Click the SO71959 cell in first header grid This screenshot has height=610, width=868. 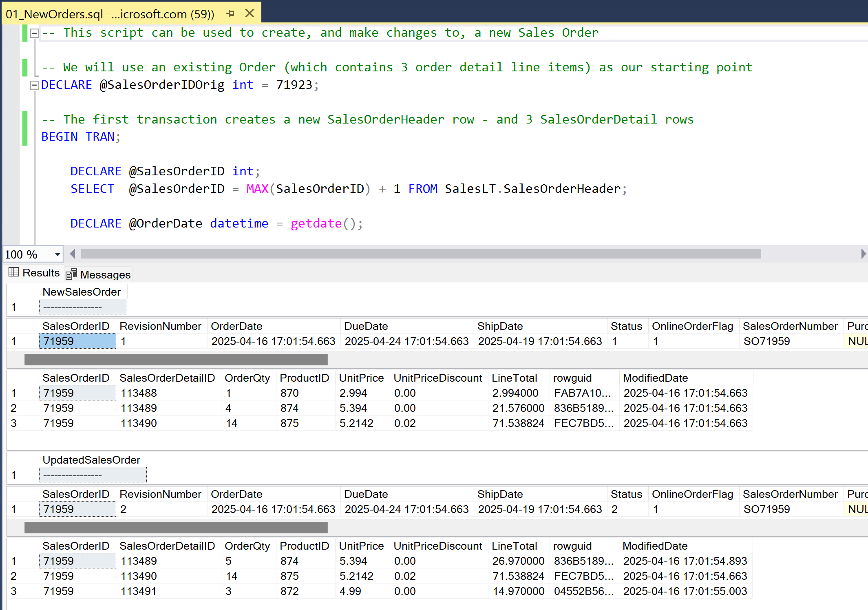[791, 341]
